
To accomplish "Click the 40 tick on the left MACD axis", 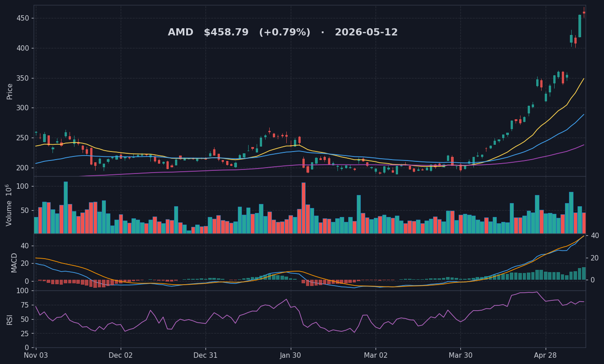I will click(26, 246).
